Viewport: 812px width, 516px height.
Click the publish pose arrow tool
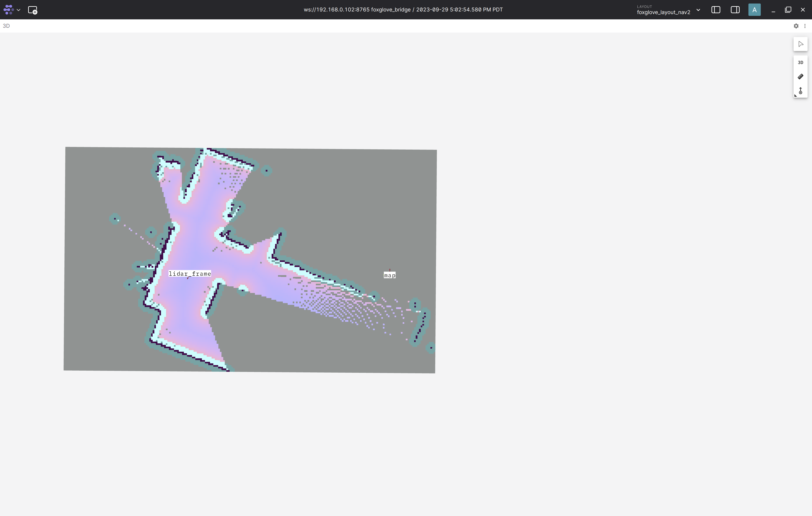801,91
